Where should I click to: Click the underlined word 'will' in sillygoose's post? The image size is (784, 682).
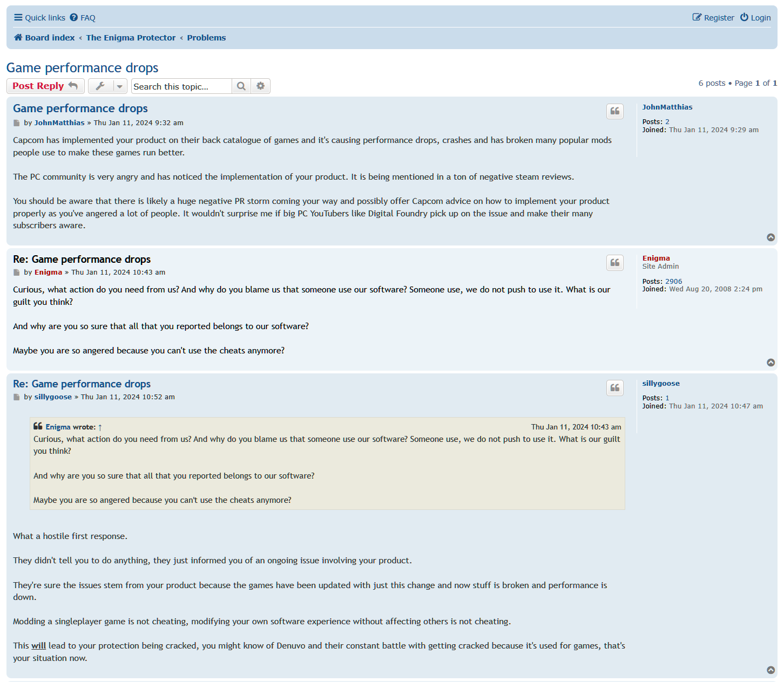tap(38, 646)
